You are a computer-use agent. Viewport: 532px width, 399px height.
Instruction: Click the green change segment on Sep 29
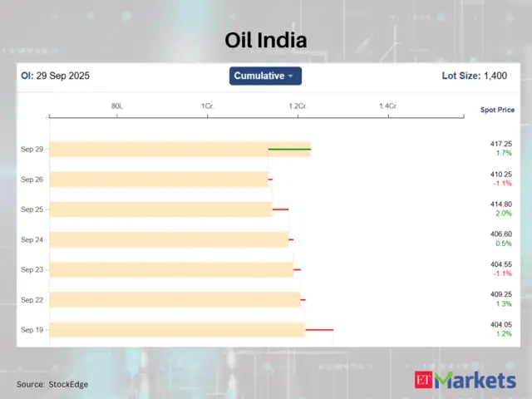[x=289, y=150]
